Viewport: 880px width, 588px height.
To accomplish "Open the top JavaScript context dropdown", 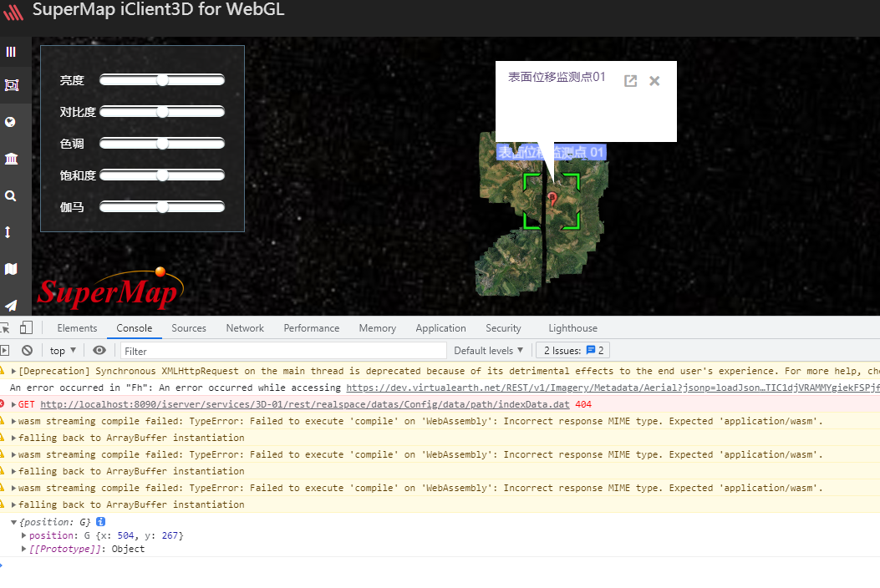I will [x=63, y=351].
